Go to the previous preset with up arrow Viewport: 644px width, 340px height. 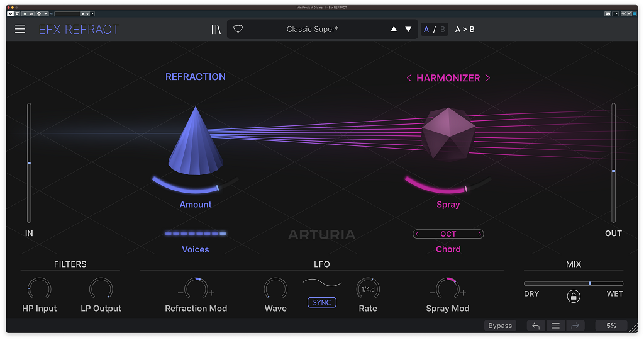(394, 29)
